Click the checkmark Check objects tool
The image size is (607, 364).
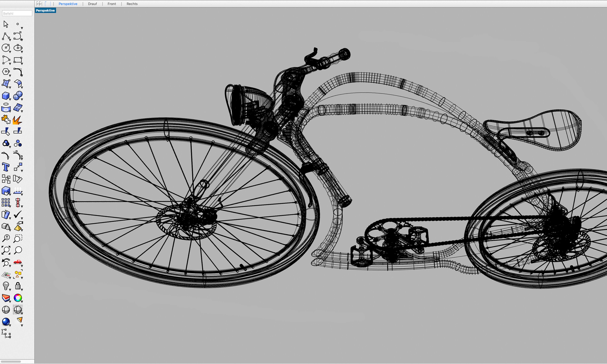pyautogui.click(x=18, y=215)
